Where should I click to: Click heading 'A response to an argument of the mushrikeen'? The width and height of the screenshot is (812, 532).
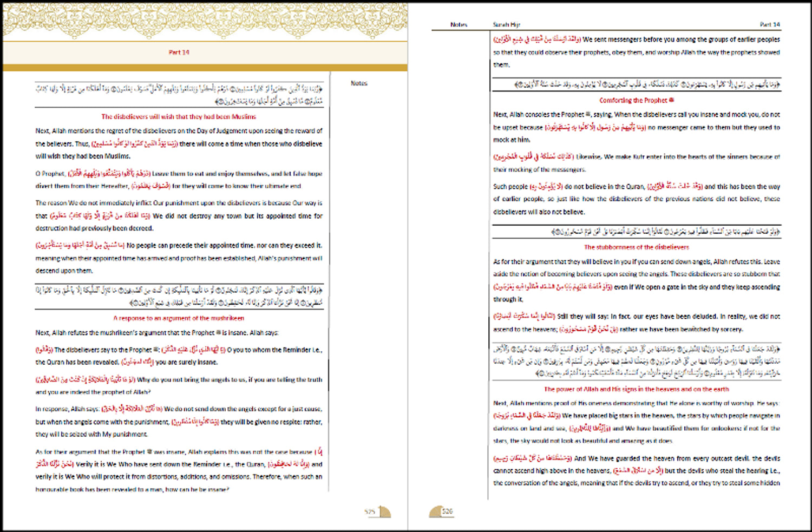(x=179, y=318)
